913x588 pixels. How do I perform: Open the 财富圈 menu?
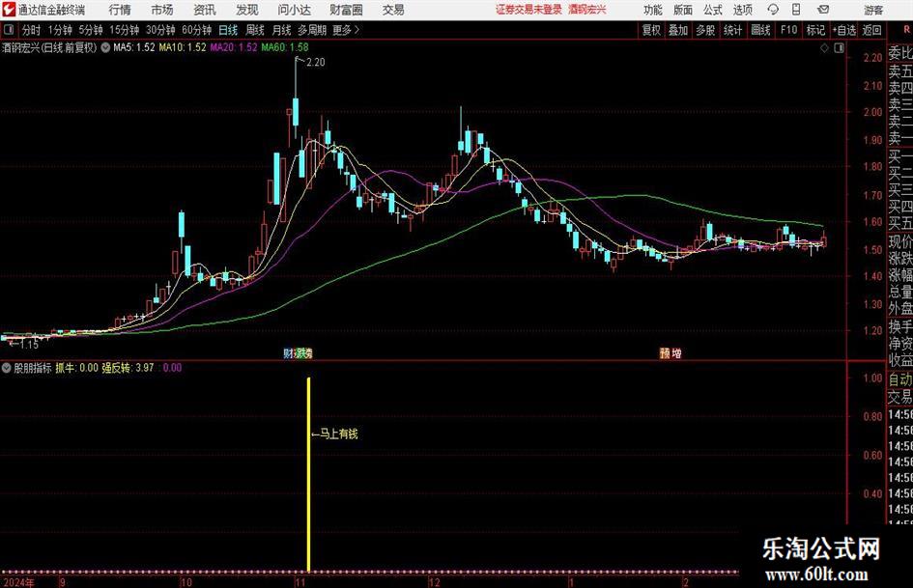click(346, 10)
